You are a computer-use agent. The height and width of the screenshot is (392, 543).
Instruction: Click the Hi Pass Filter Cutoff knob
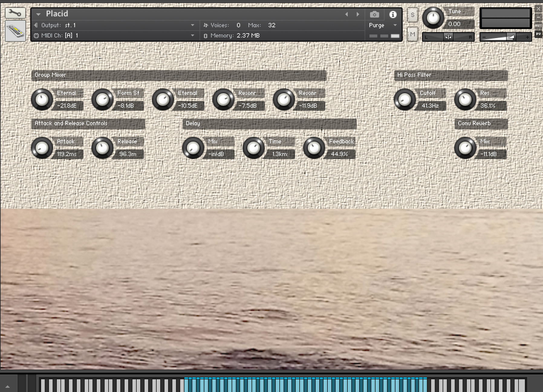click(x=405, y=100)
